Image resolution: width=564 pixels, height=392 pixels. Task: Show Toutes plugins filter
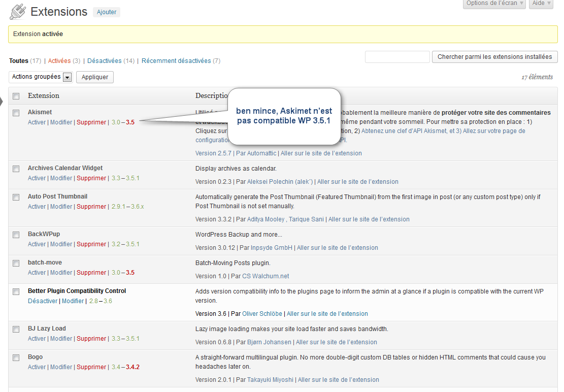[x=19, y=61]
